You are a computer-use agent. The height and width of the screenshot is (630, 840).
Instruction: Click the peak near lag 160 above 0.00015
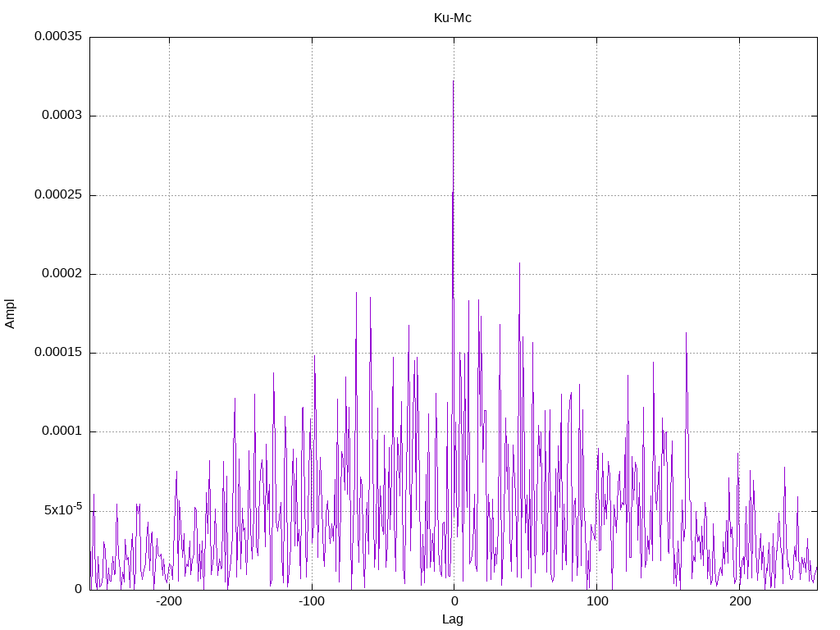[686, 334]
